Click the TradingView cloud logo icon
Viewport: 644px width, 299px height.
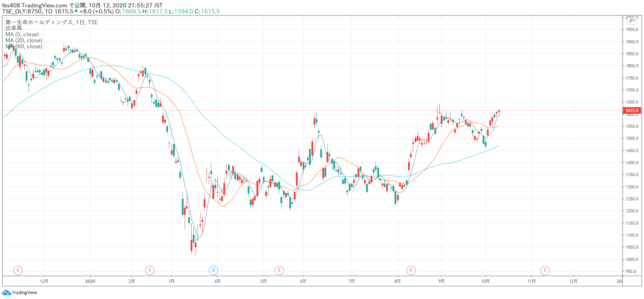point(6,293)
